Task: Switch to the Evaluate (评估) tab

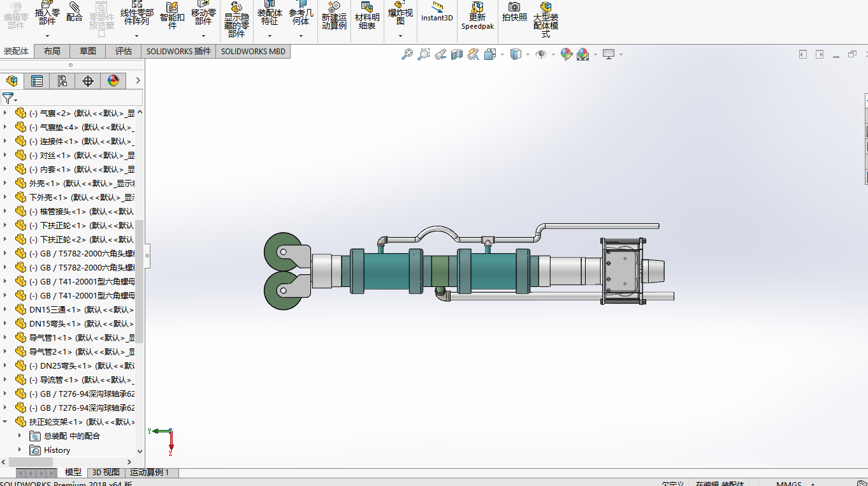Action: [124, 52]
